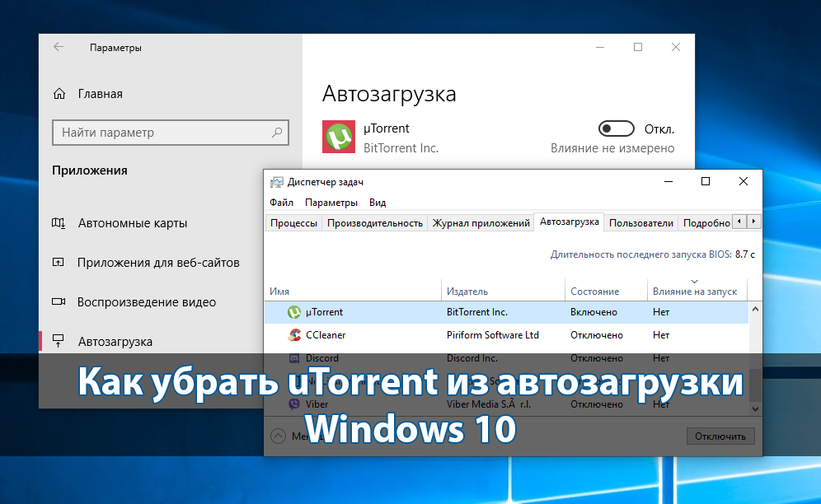Image resolution: width=821 pixels, height=504 pixels.
Task: Go back with Settings back arrow
Action: coord(59,47)
